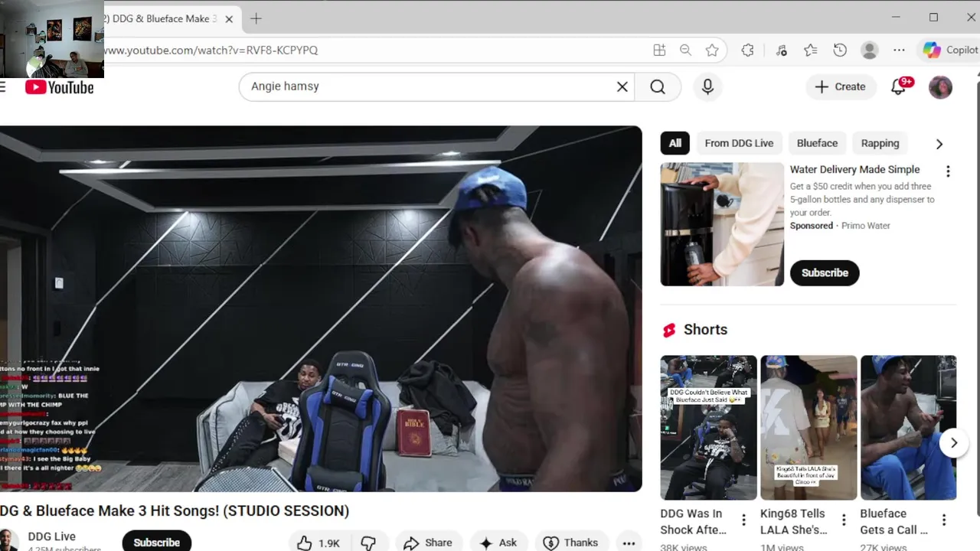Select the All filter chip
The height and width of the screenshot is (551, 980).
click(x=675, y=143)
